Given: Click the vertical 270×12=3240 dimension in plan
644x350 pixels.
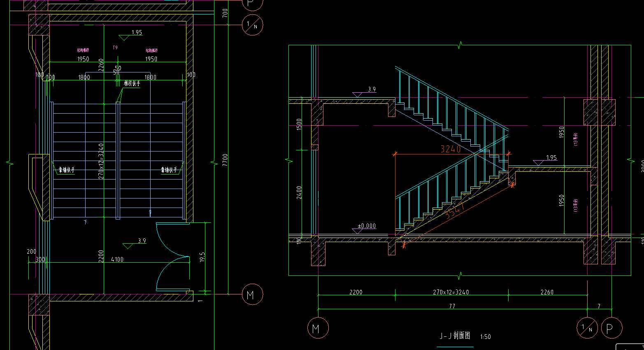Looking at the screenshot, I should pos(101,161).
